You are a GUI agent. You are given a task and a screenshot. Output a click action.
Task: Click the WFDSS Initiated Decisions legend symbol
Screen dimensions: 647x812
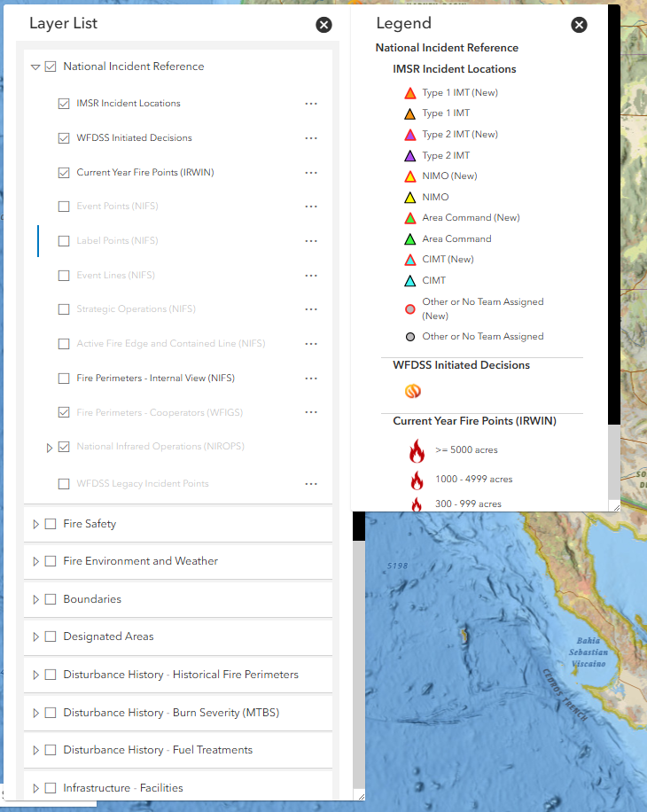click(x=413, y=391)
